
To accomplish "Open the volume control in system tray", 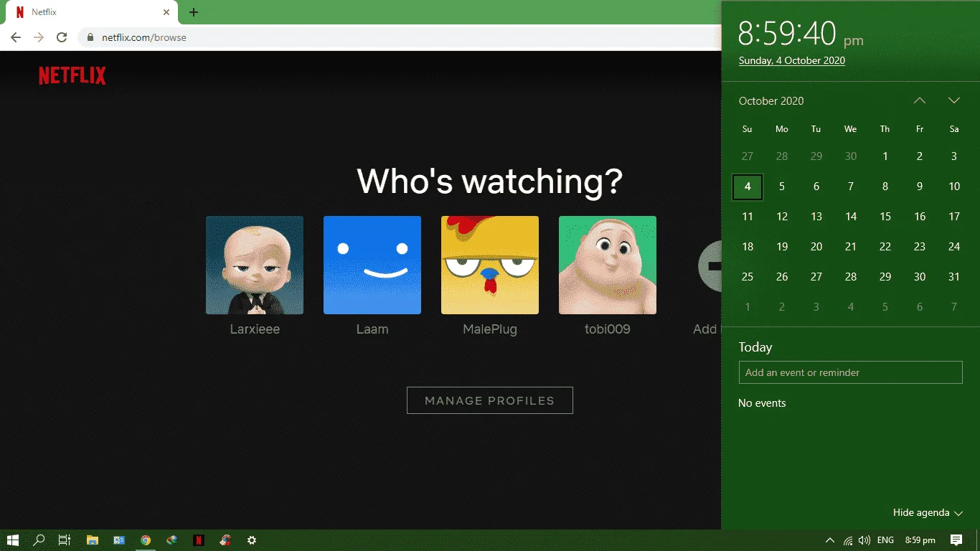I will (864, 540).
